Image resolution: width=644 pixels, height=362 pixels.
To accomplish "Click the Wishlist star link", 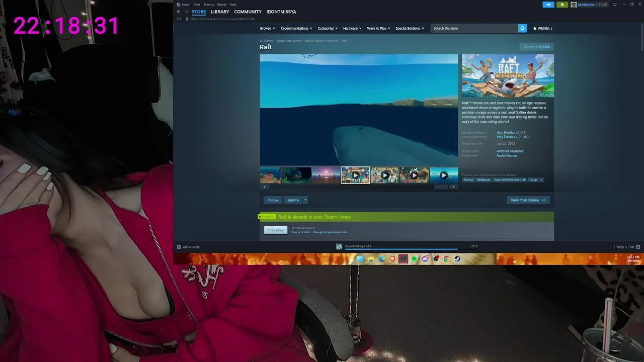I will pyautogui.click(x=542, y=28).
